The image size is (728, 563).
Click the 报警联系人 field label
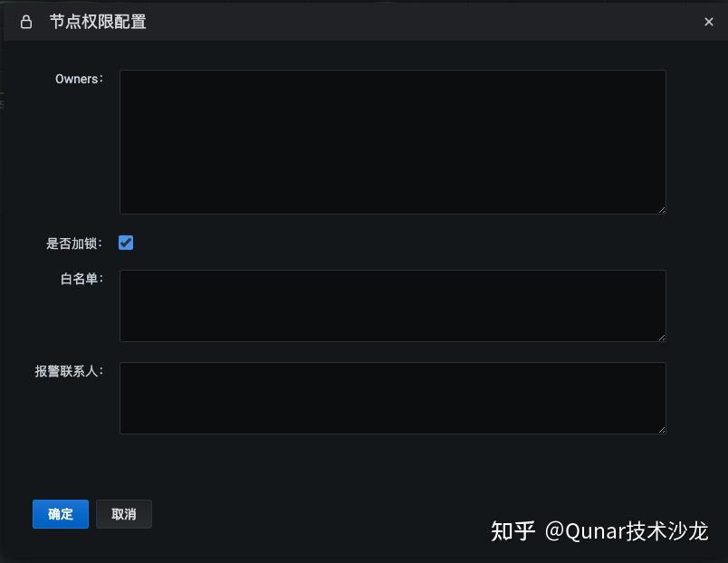pyautogui.click(x=69, y=371)
